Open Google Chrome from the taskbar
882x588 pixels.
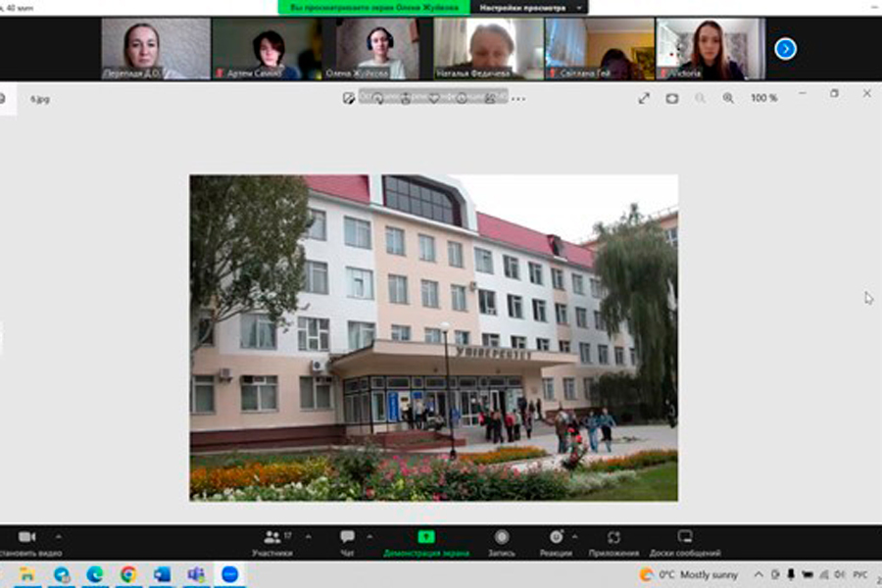point(128,574)
